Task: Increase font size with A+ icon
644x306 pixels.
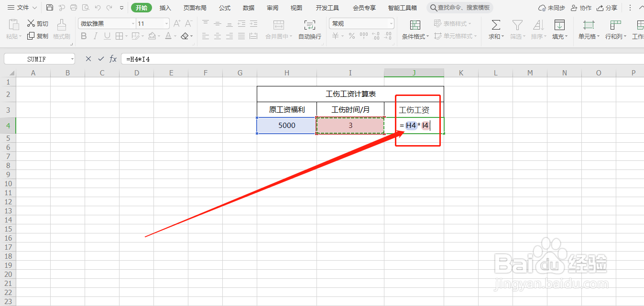Action: 177,23
